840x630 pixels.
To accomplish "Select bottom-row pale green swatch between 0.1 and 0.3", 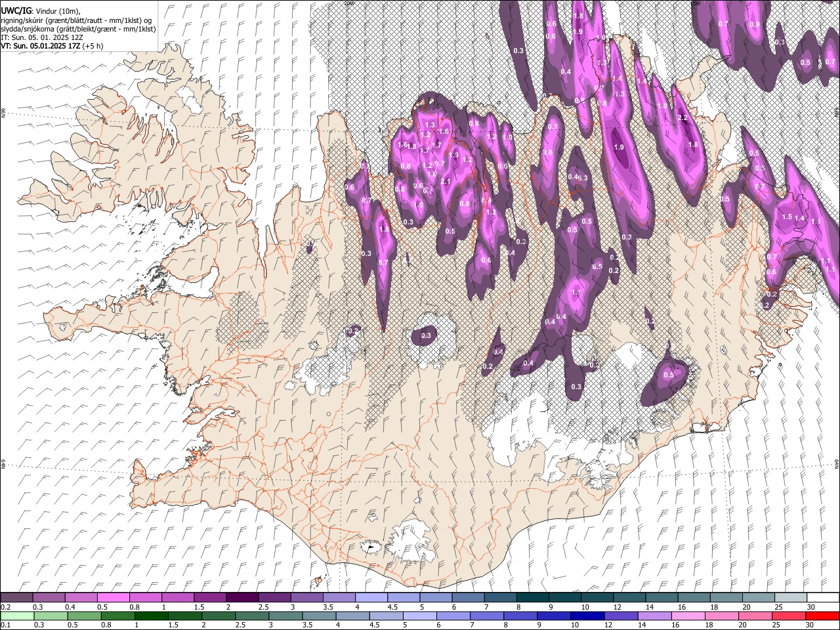I will [16, 616].
